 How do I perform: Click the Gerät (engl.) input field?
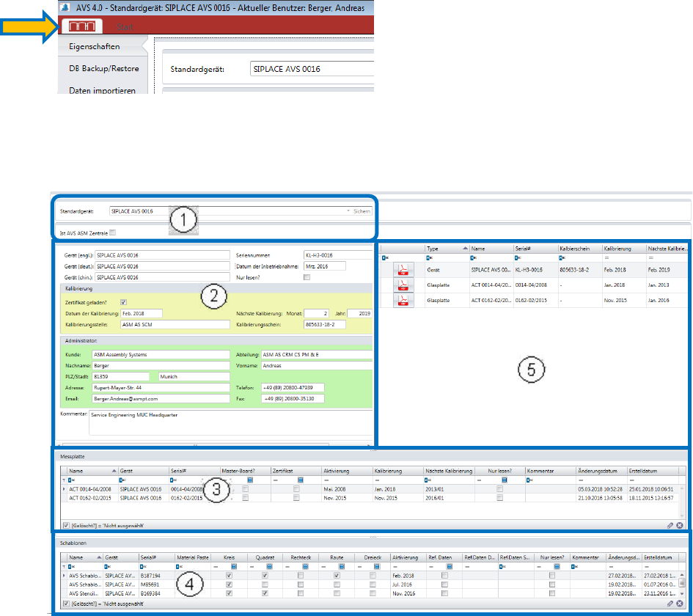tap(162, 255)
